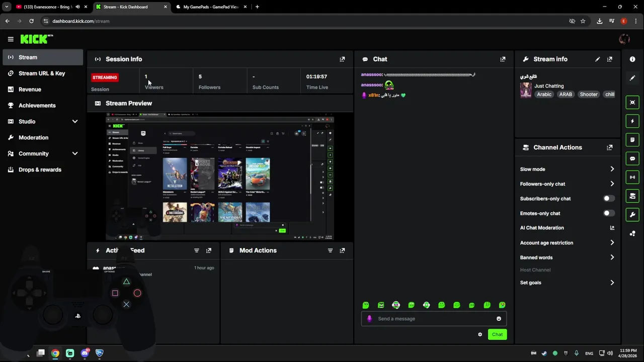Expand the Community sidebar section

click(75, 154)
